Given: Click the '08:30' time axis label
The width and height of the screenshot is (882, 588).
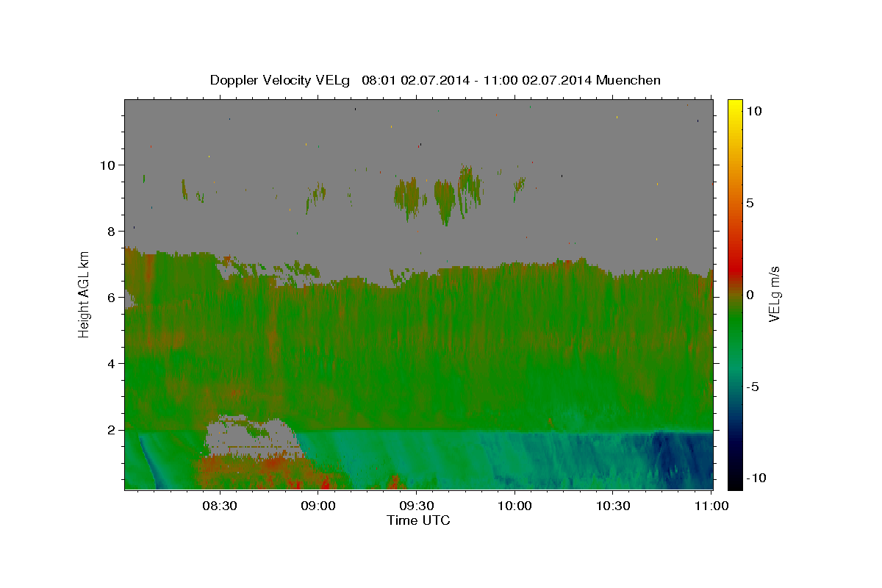Looking at the screenshot, I should tap(219, 506).
